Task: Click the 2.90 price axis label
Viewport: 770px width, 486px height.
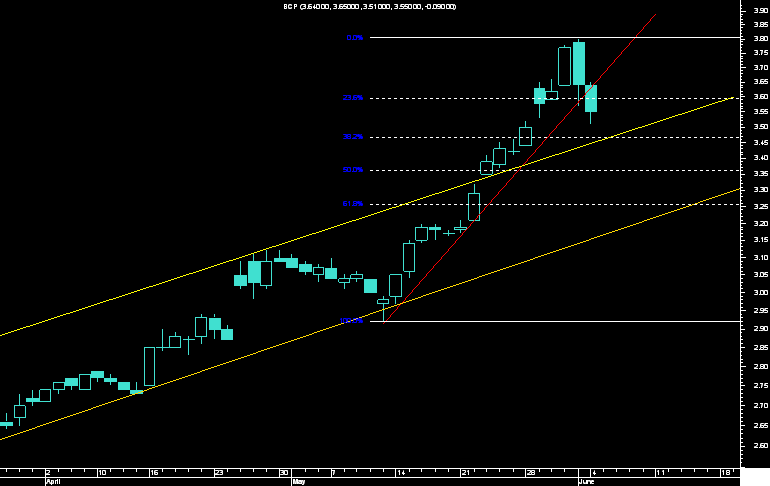Action: pos(761,329)
